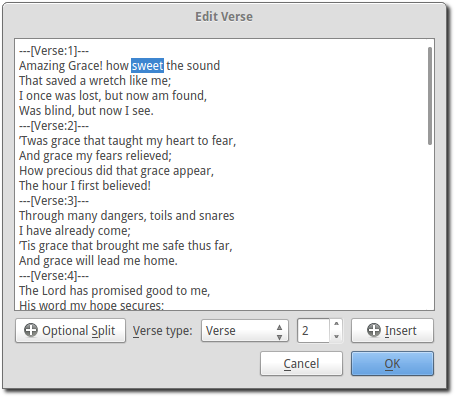Place cursor in ---[Verse:3]--- marker line

click(54, 201)
